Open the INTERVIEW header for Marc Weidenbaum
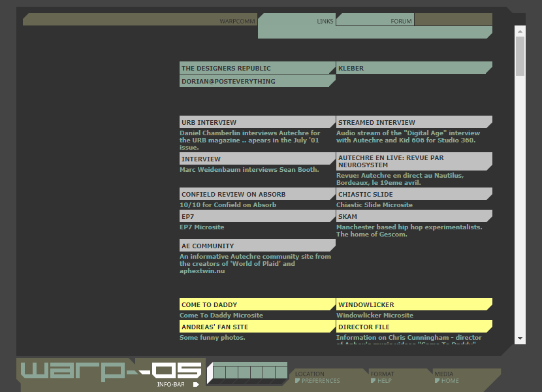Viewport: 542px width, 392px height. (x=257, y=159)
